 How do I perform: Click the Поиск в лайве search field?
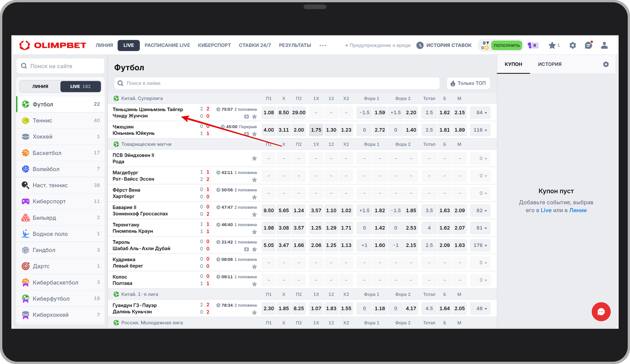point(277,83)
